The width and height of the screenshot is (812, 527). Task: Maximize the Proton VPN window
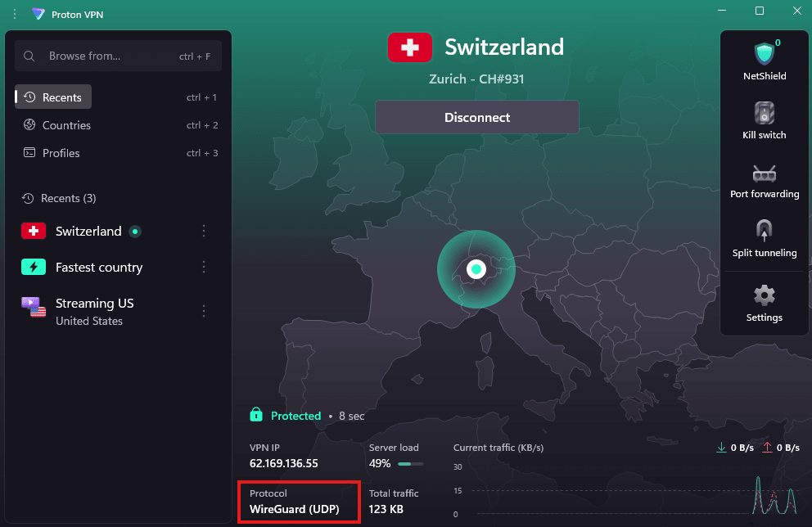759,11
